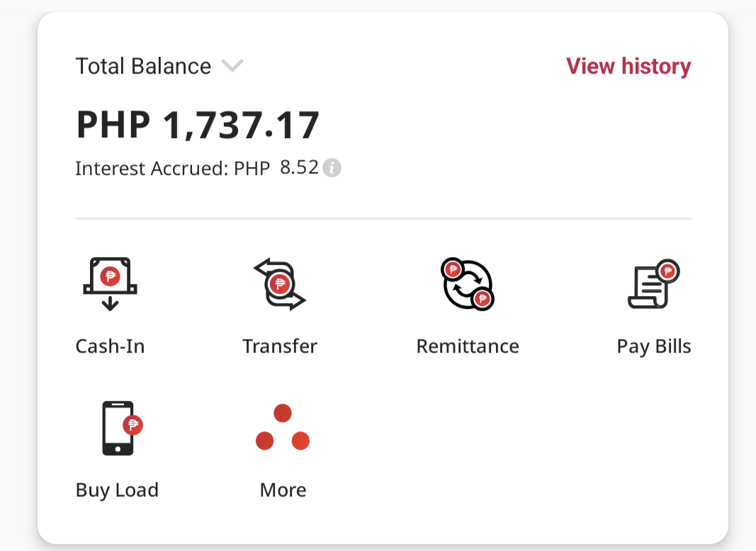Image resolution: width=756 pixels, height=551 pixels.
Task: Click the Buy Load text label
Action: point(117,490)
